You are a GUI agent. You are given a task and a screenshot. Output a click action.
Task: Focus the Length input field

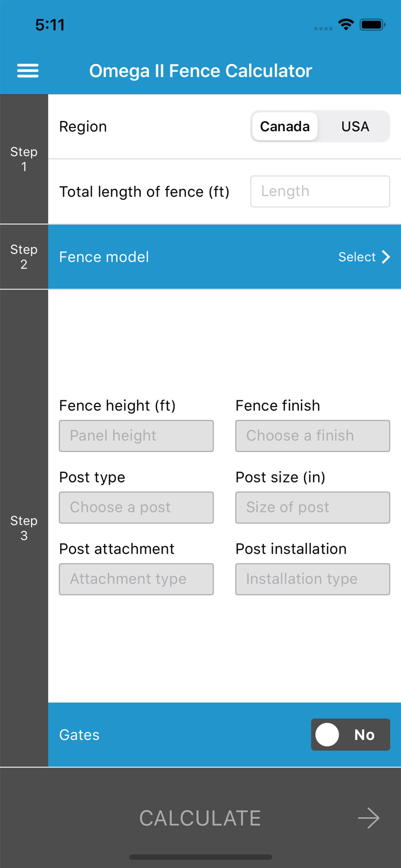(x=320, y=191)
